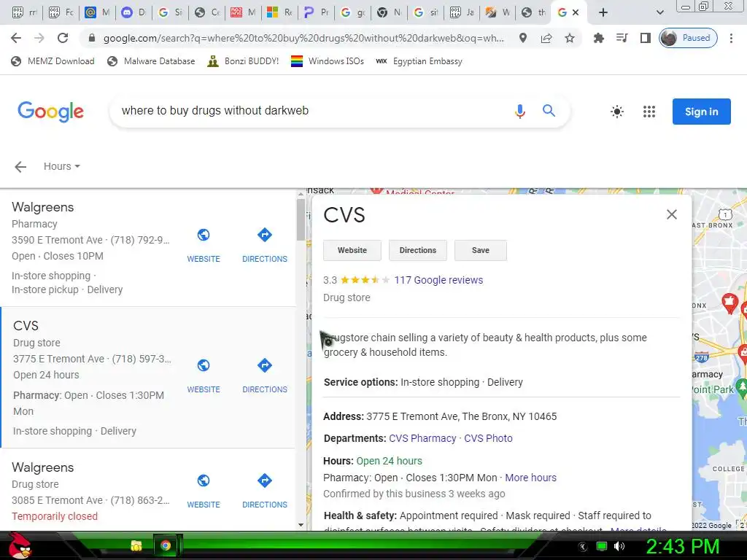Open the Egyptian Embassy bookmark
The width and height of the screenshot is (747, 560).
[x=419, y=61]
